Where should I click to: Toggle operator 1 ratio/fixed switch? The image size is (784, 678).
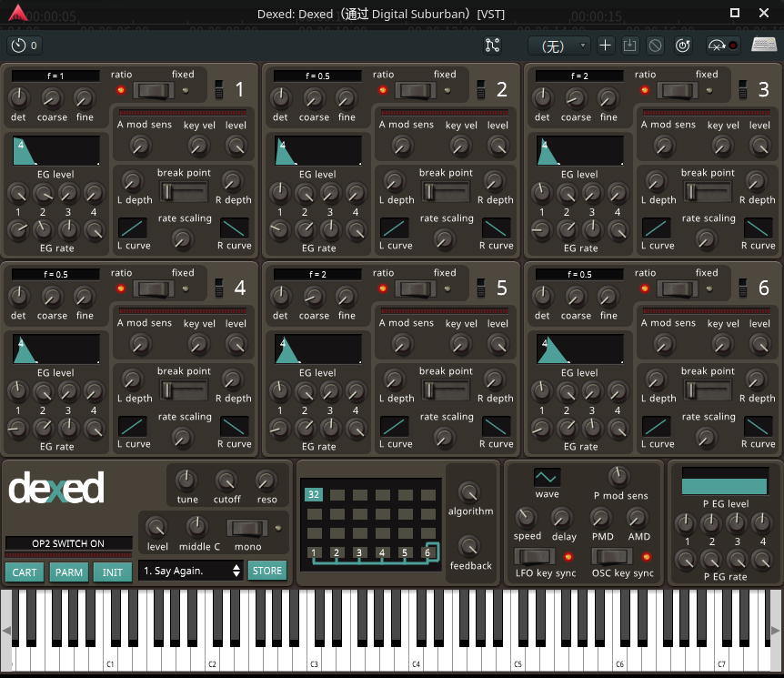(154, 91)
